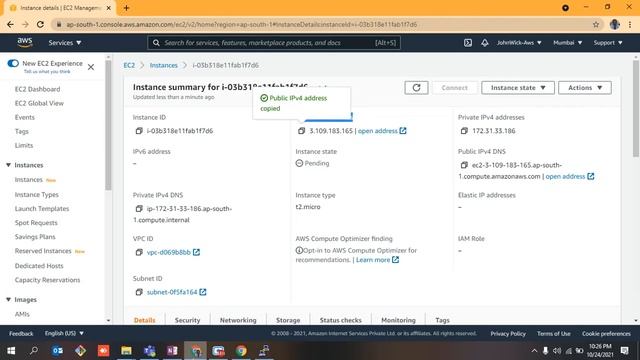Go to EC2 in the breadcrumb

[x=129, y=65]
